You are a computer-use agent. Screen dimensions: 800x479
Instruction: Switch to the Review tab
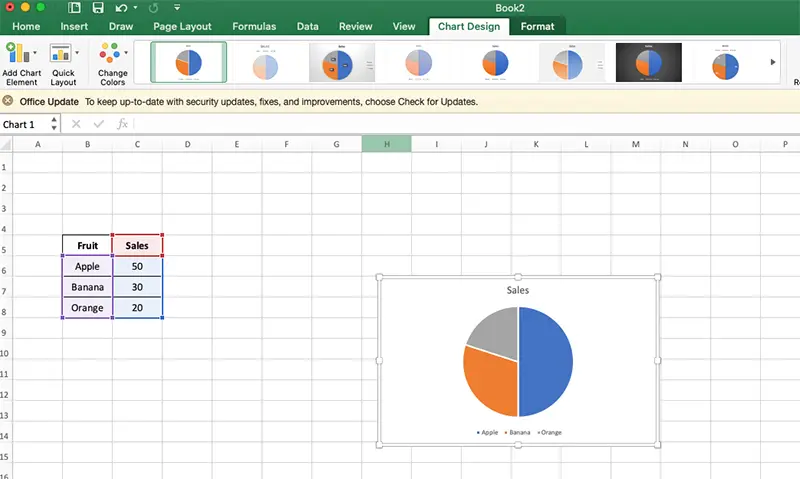pos(356,27)
